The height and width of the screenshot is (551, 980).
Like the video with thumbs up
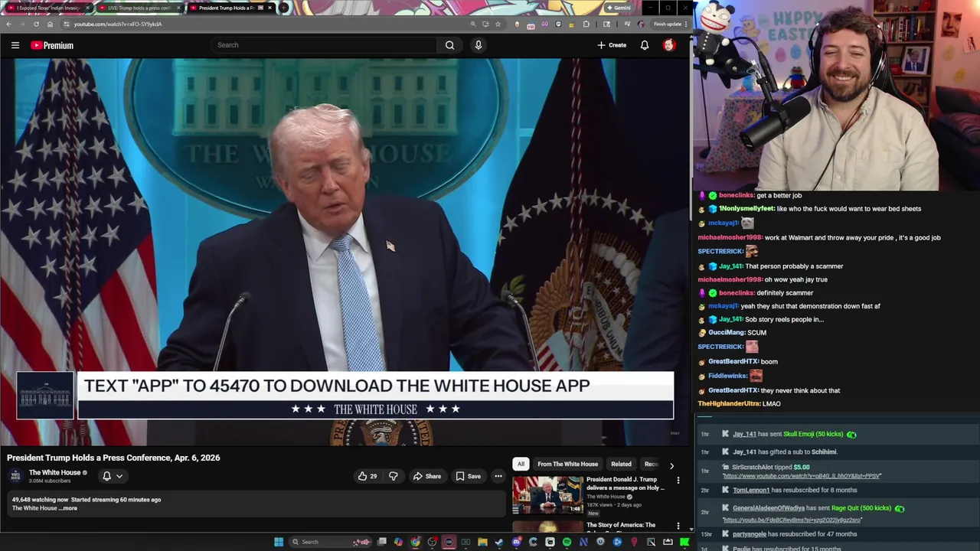coord(367,476)
